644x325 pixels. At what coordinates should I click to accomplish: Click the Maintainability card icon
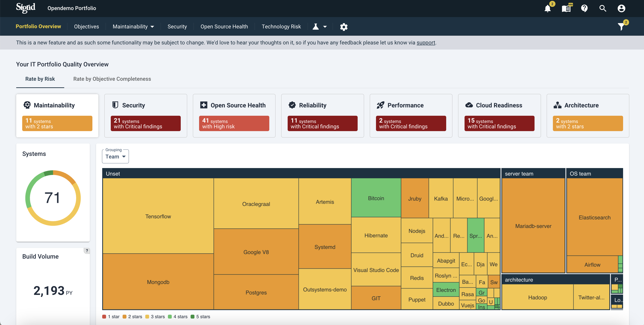click(27, 105)
